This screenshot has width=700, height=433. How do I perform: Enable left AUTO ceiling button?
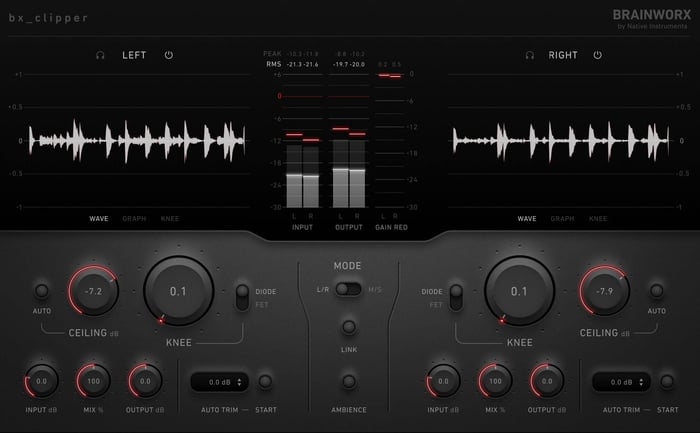[x=42, y=291]
